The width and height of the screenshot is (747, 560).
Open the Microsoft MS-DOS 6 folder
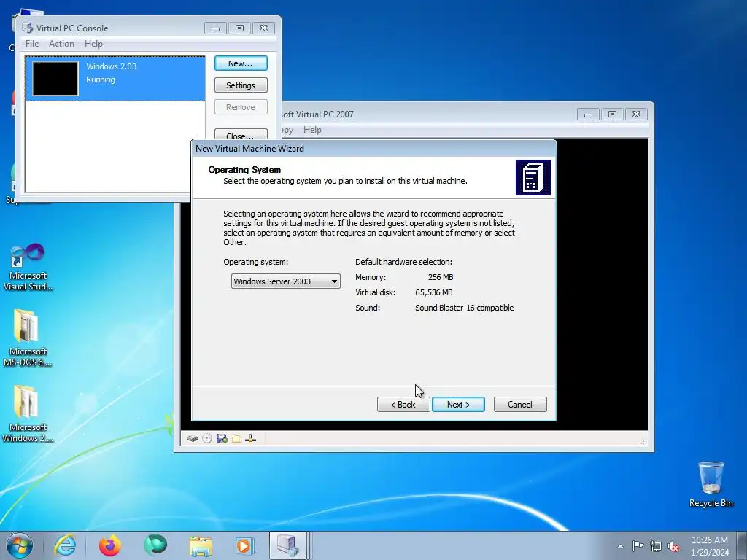click(28, 338)
